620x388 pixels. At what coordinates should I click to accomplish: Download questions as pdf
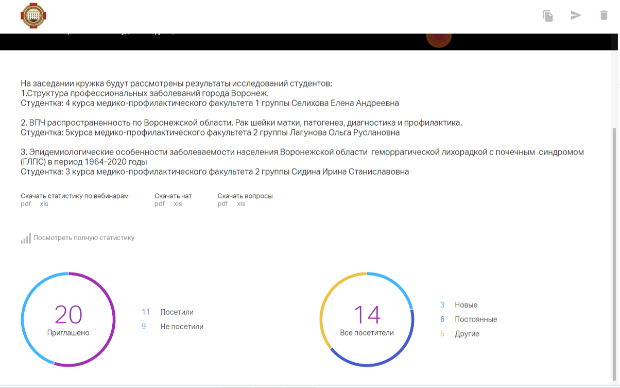(x=223, y=204)
